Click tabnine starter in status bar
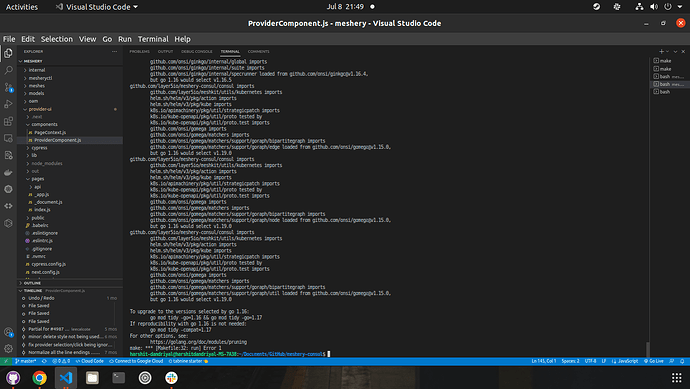 tap(188, 361)
